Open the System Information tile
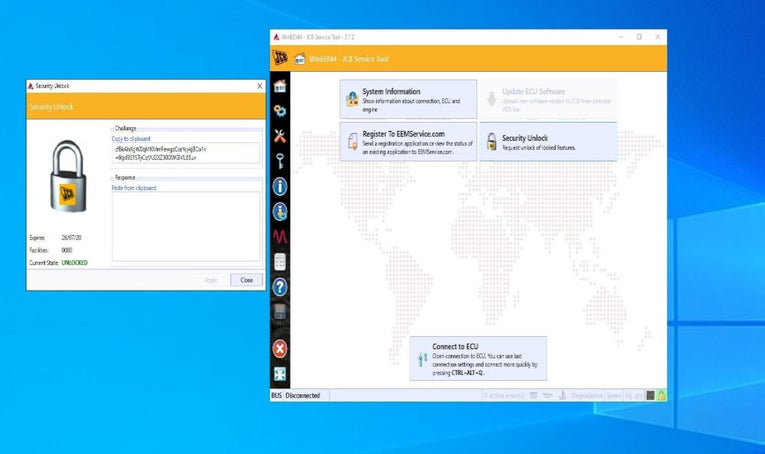The height and width of the screenshot is (454, 765). pyautogui.click(x=408, y=98)
